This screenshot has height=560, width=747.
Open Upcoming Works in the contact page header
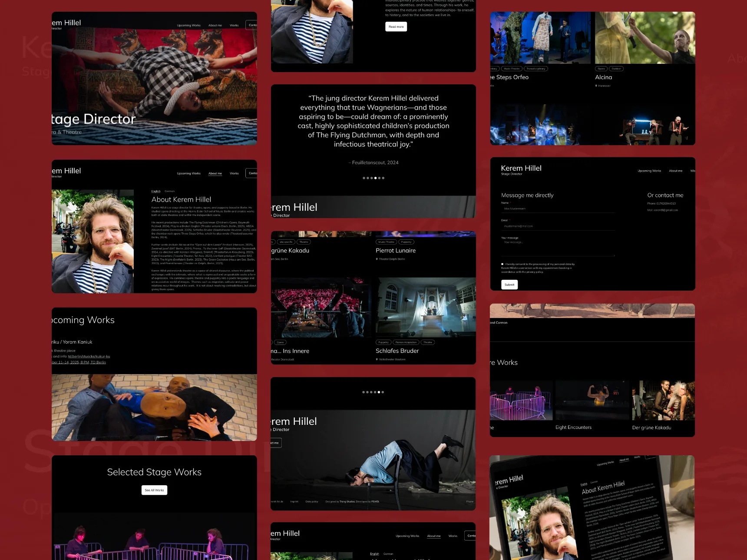point(649,171)
